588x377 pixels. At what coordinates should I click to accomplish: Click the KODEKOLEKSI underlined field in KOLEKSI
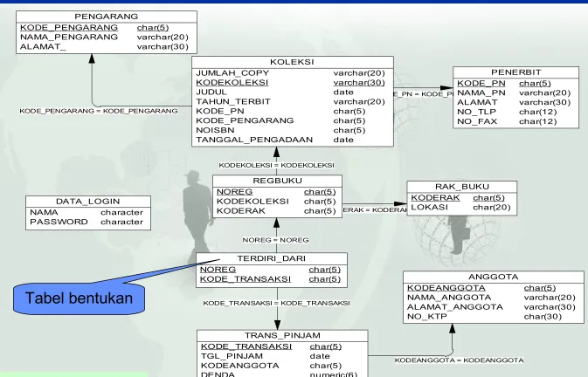[232, 82]
